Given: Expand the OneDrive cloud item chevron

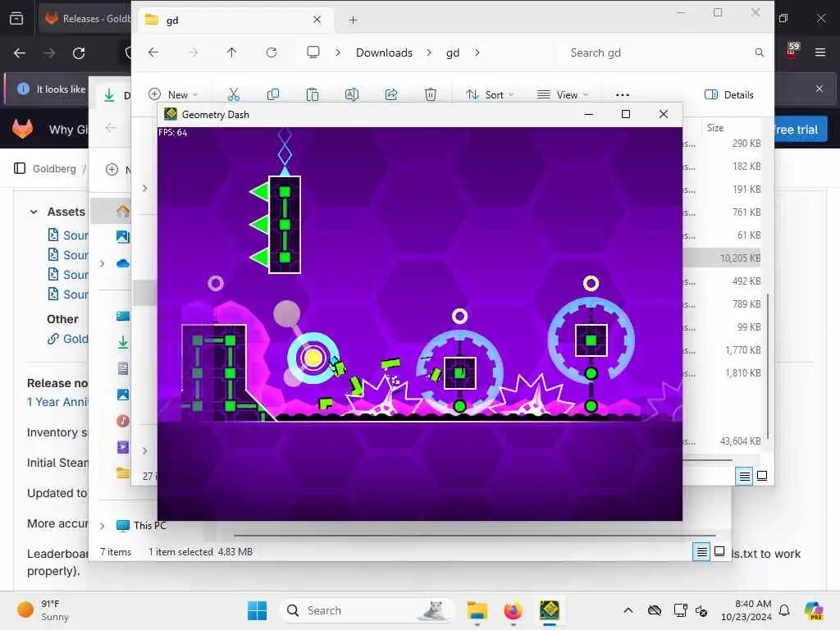Looking at the screenshot, I should click(x=102, y=263).
